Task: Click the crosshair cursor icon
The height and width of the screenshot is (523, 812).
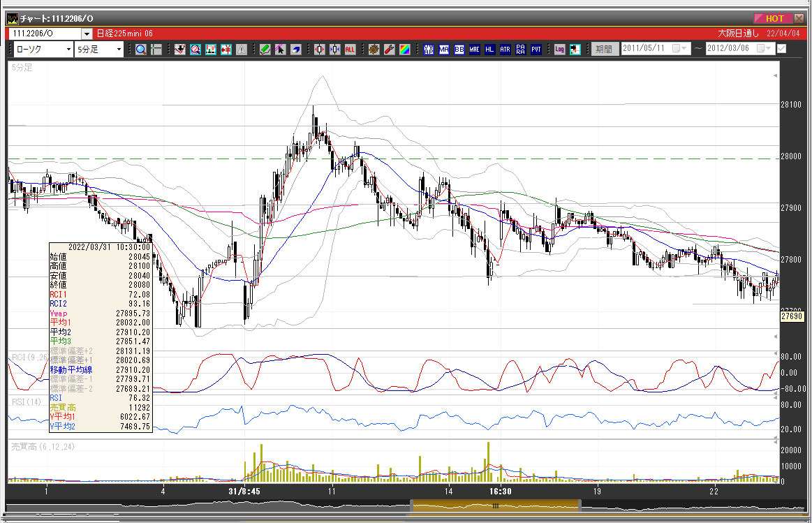Action: 156,49
